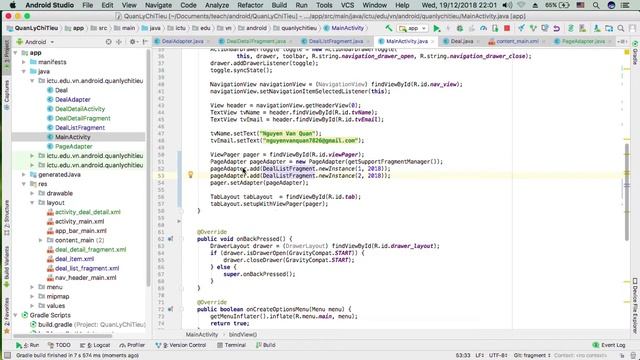Open the TODO tool window button
The image size is (640, 360).
coord(60,345)
